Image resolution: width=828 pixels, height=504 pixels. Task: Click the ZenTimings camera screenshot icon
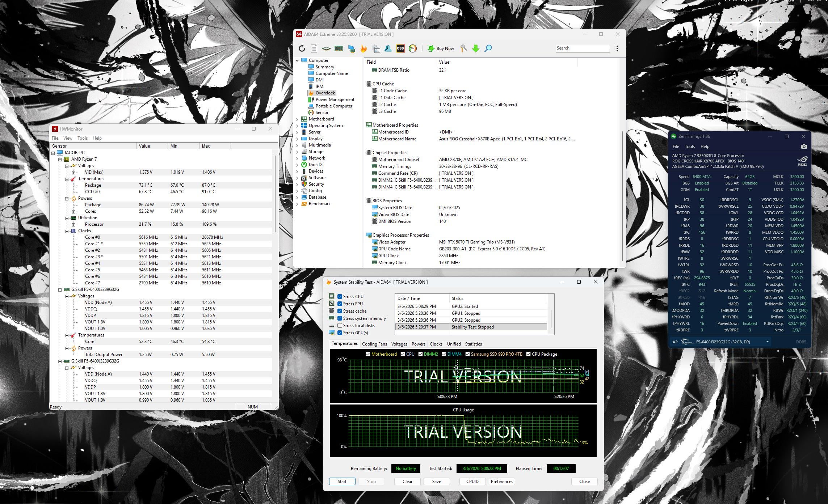coord(804,147)
